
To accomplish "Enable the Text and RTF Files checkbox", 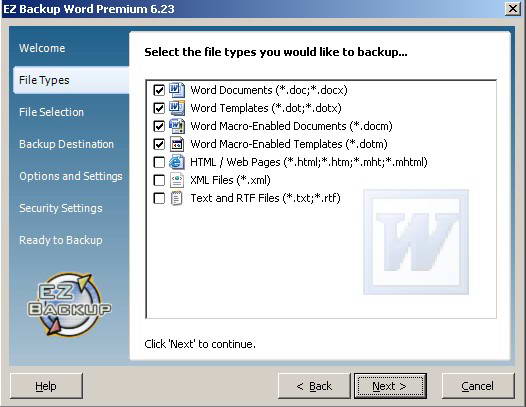I will pyautogui.click(x=159, y=198).
